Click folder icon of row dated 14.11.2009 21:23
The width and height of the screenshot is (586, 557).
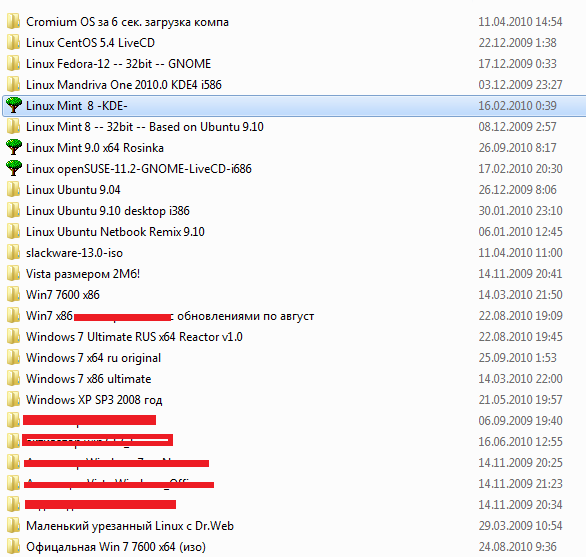pyautogui.click(x=13, y=483)
